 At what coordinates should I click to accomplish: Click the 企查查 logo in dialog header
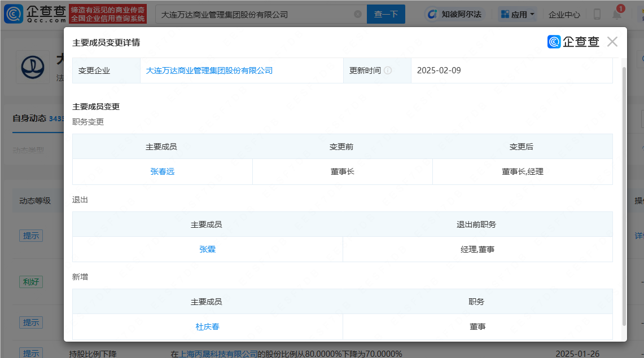tap(573, 42)
